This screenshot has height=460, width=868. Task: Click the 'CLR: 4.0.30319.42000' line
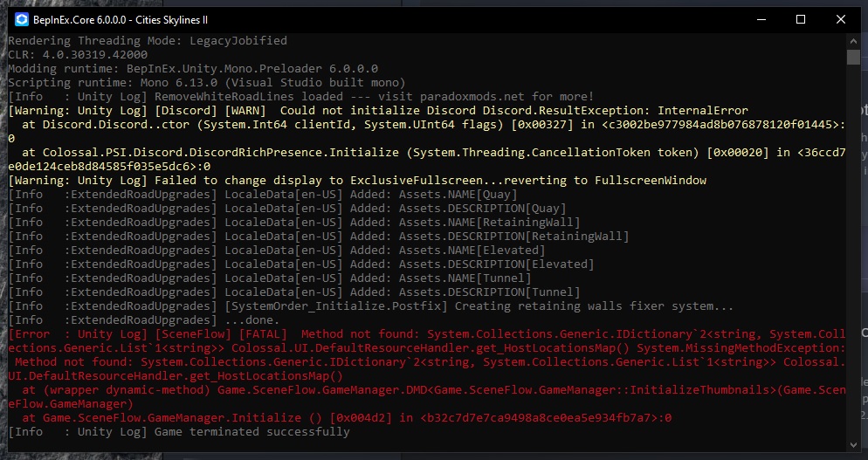78,55
